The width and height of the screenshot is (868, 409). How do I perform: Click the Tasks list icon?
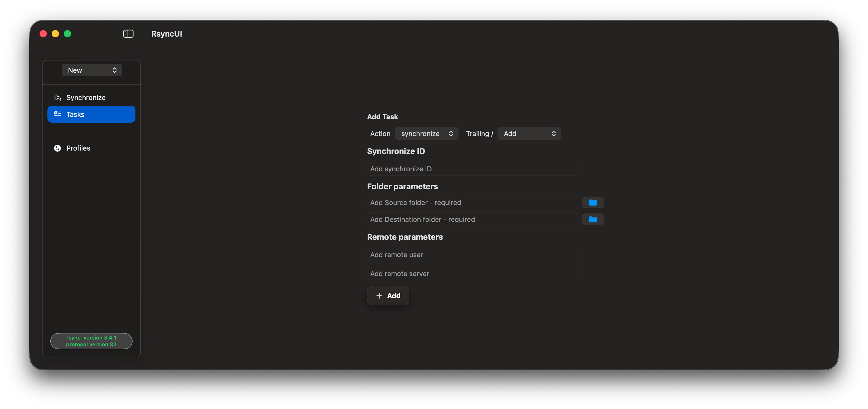point(57,114)
